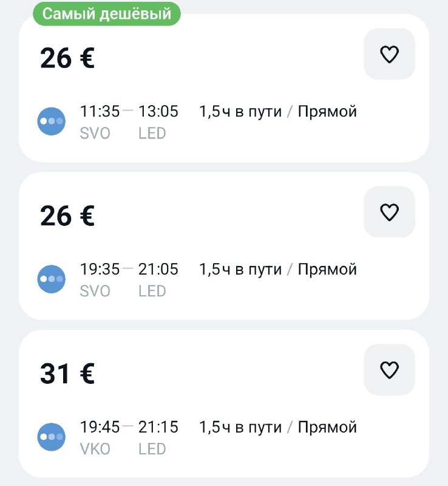Click the 21:15 arrival time

(158, 427)
